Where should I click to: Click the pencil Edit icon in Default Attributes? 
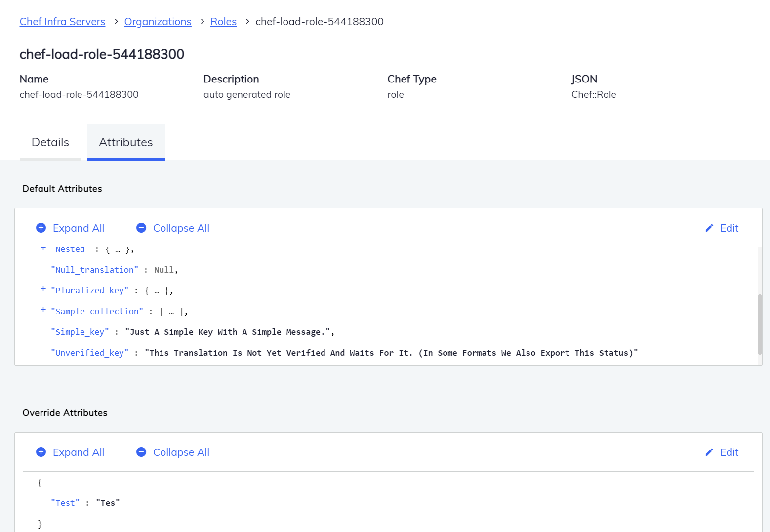point(709,228)
